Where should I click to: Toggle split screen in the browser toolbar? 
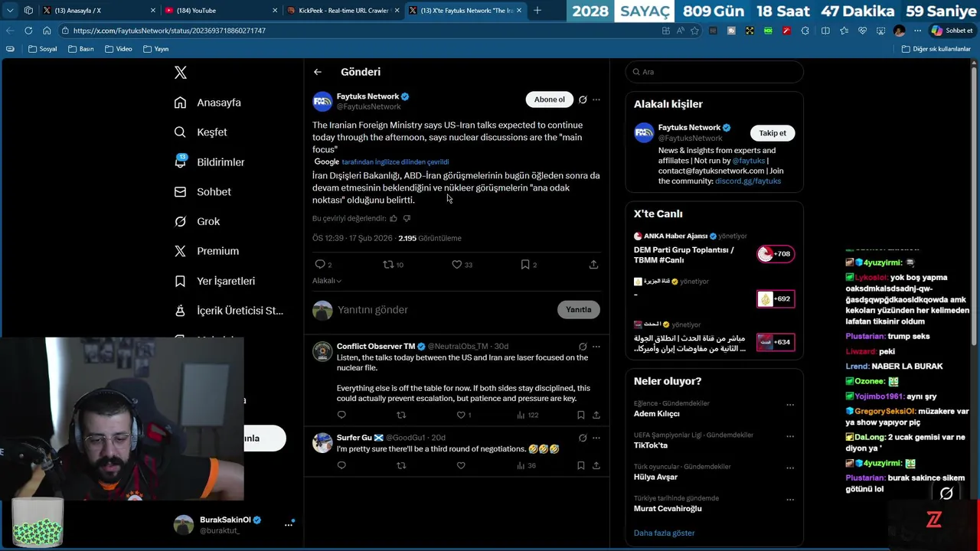(825, 31)
